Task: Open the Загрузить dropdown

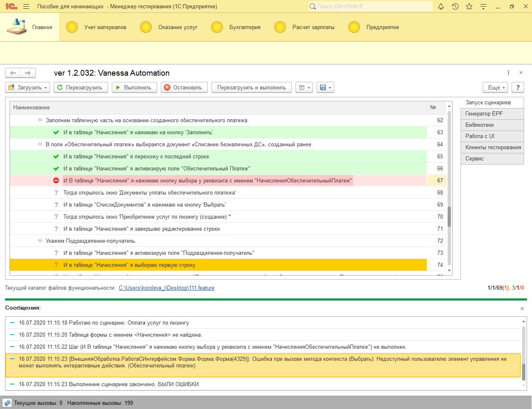Action: (x=27, y=87)
